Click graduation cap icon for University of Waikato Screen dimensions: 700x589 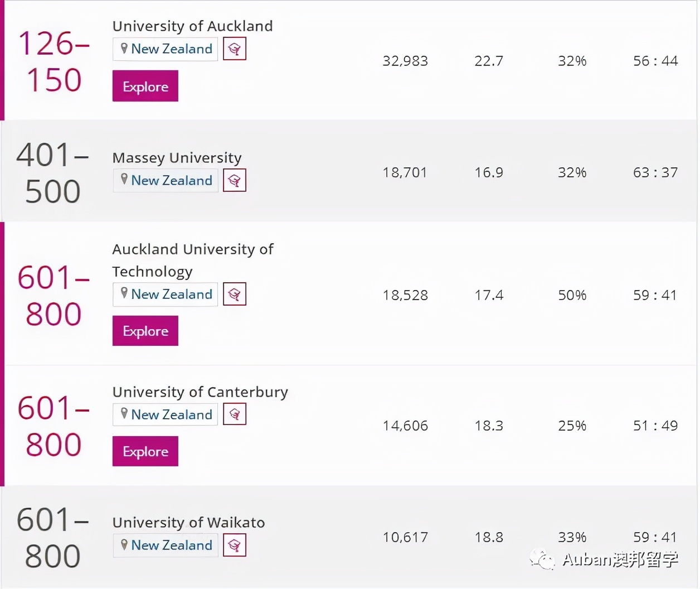(x=235, y=545)
